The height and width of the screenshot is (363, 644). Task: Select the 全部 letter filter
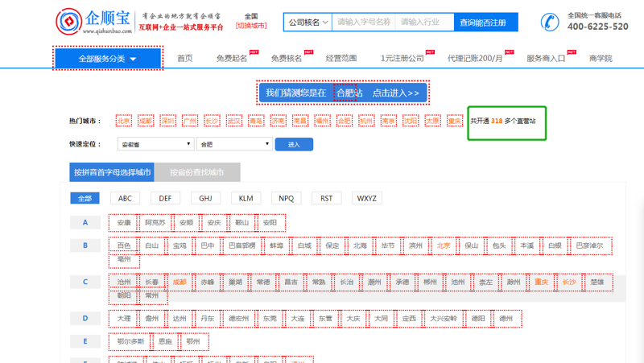85,198
